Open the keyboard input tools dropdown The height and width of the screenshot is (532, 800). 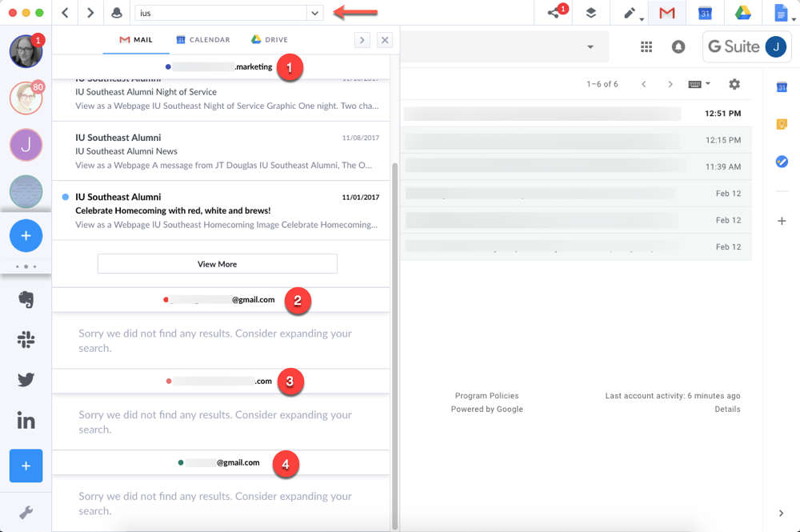(698, 84)
